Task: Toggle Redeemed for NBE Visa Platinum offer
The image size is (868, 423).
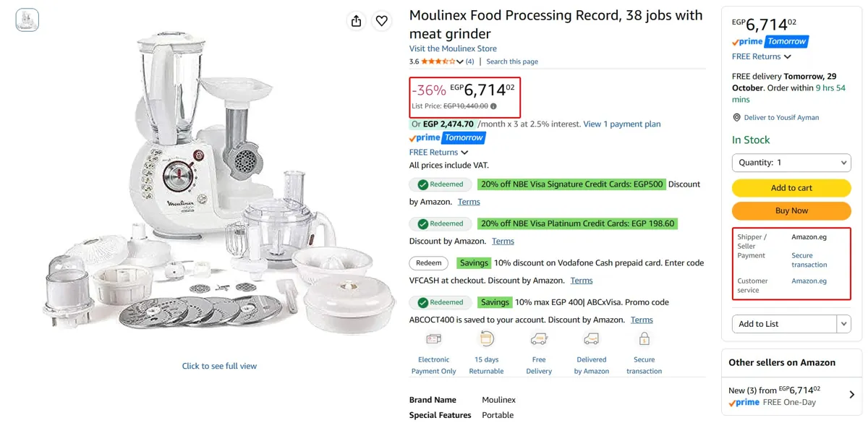Action: pos(441,224)
